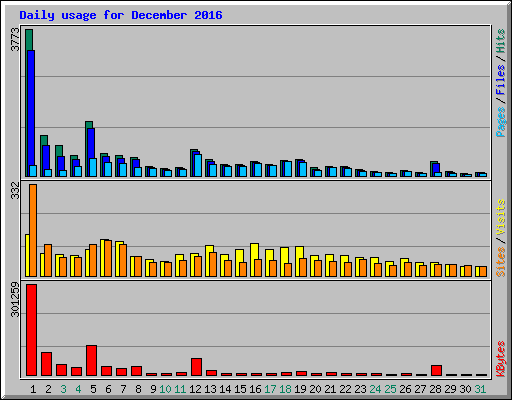512x400 pixels.
Task: Click green weekend day label 17
Action: (270, 389)
